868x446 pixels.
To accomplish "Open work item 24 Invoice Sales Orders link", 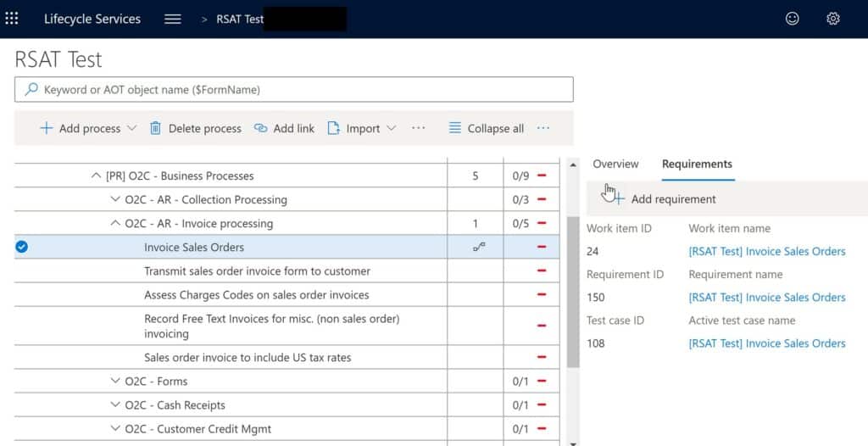I will (766, 252).
